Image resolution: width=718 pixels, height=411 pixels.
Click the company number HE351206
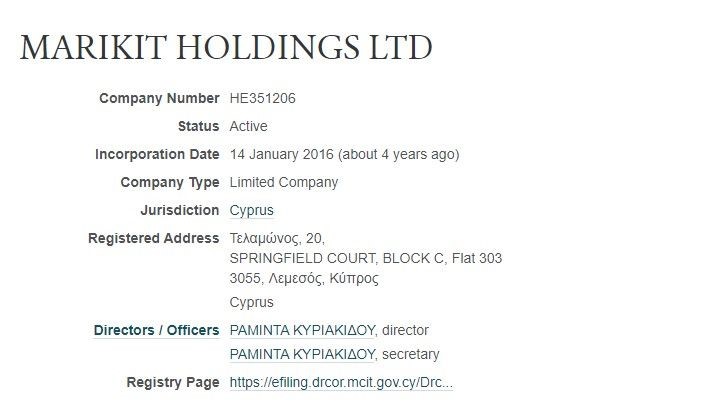point(262,98)
